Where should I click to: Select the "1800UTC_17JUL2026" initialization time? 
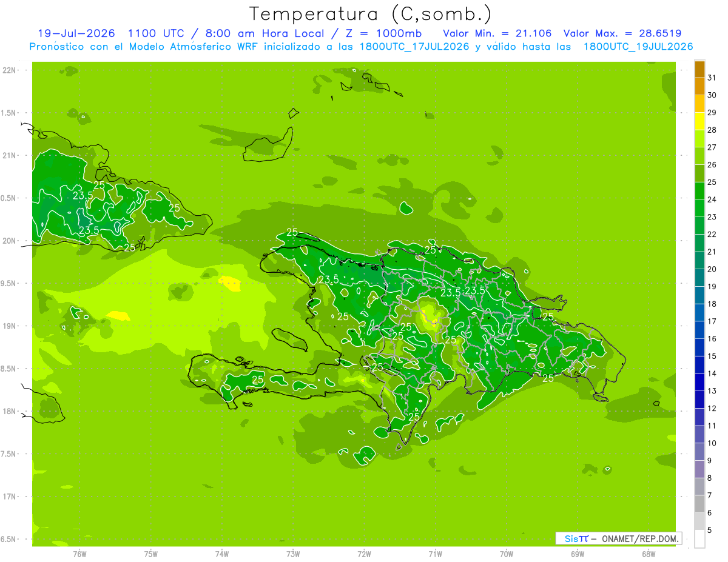pyautogui.click(x=415, y=47)
